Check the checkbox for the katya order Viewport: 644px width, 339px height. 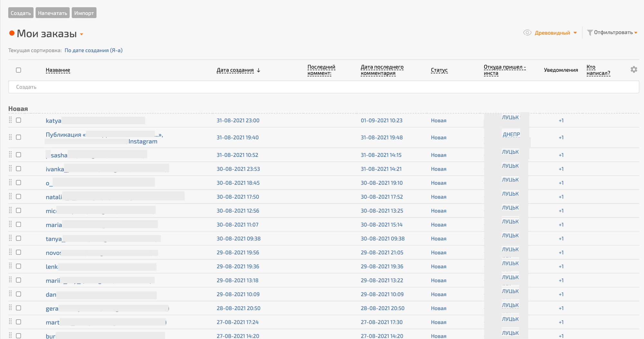click(x=19, y=120)
